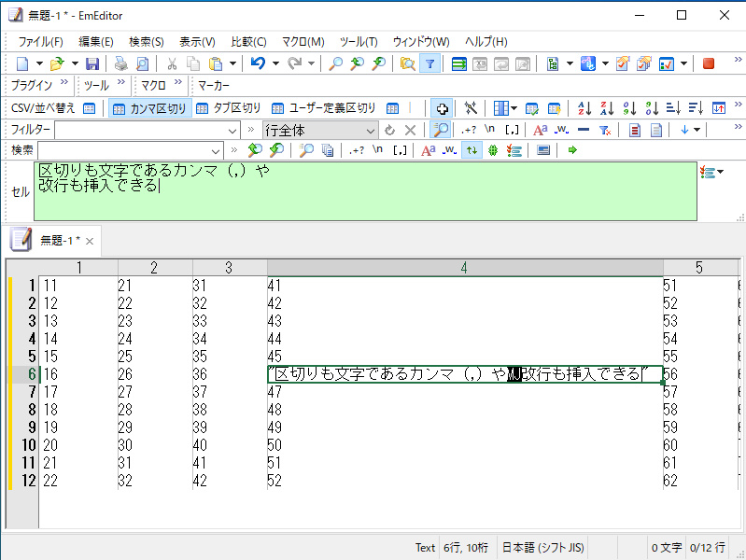
Task: Click the CSV/並べ替え label
Action: (x=43, y=108)
